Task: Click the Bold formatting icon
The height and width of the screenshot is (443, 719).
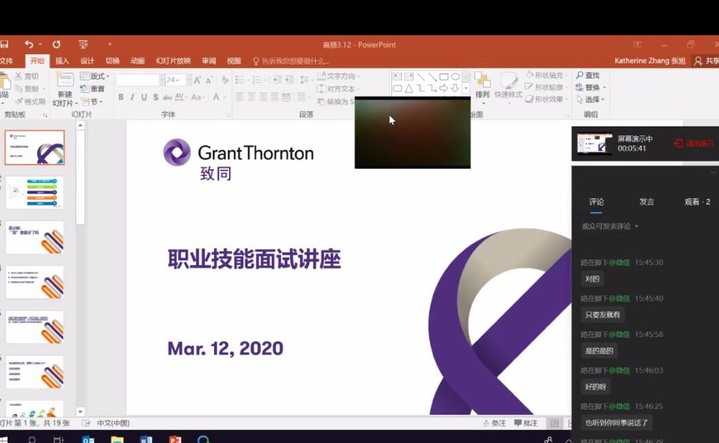Action: click(121, 98)
